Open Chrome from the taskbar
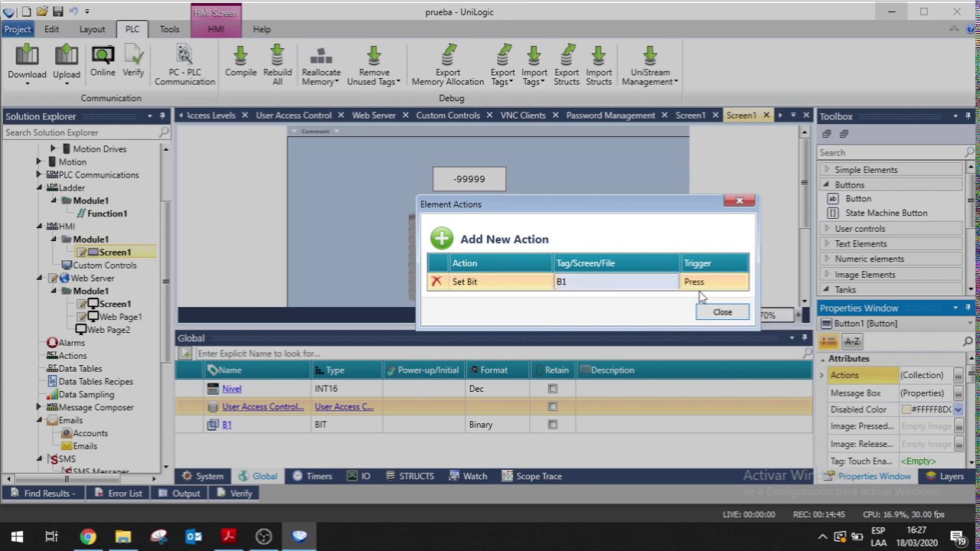Viewport: 980px width, 551px height. click(88, 536)
